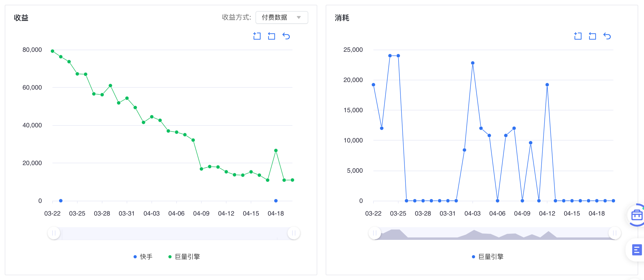Click green peak point at 04-18 in 收益
644x280 pixels.
pos(276,150)
